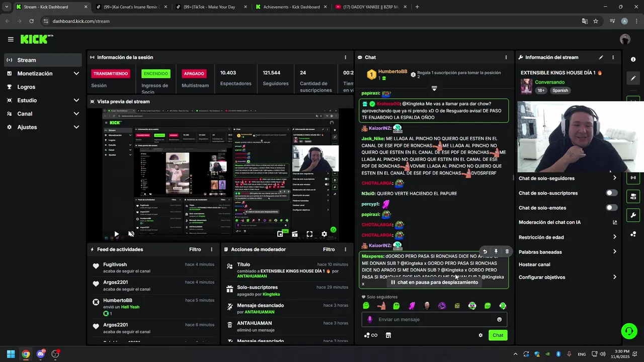The height and width of the screenshot is (362, 644).
Task: Delete the Maxperes chat message
Action: click(507, 251)
